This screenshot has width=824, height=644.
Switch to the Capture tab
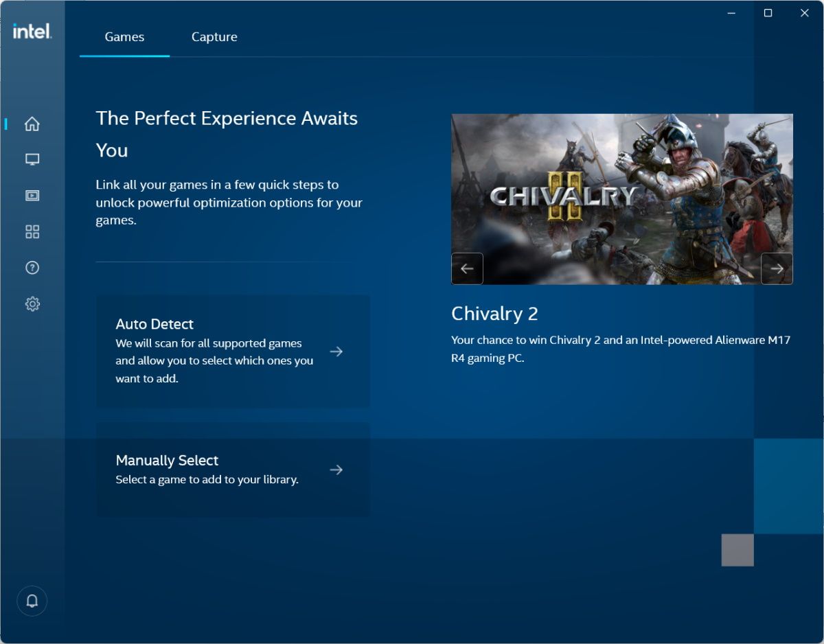pyautogui.click(x=214, y=37)
